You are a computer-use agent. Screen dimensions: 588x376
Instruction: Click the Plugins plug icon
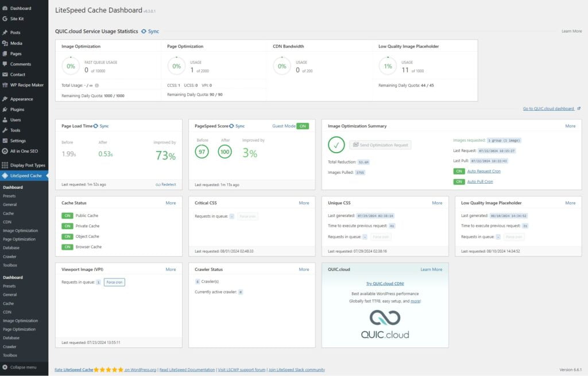(5, 110)
